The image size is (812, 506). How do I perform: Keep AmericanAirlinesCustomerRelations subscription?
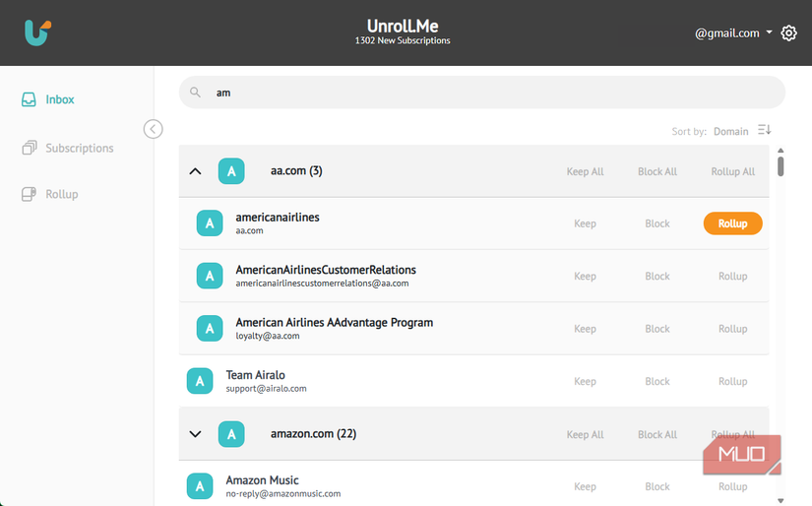pyautogui.click(x=585, y=276)
